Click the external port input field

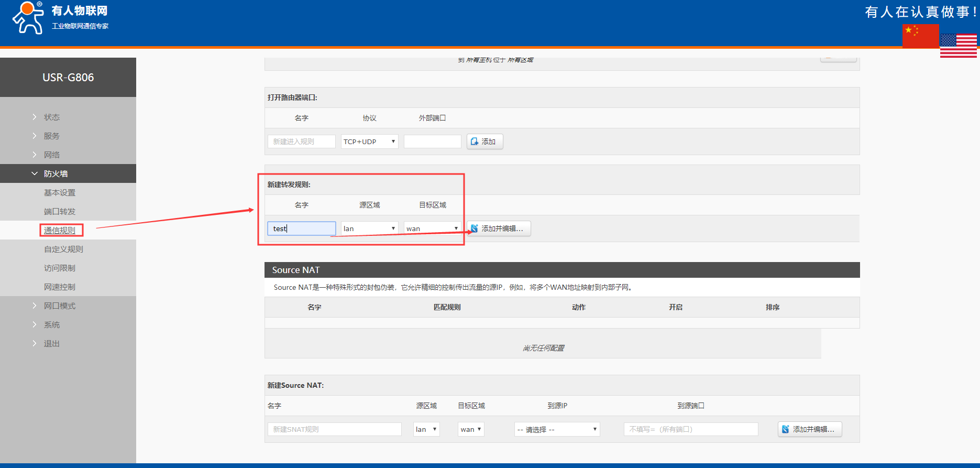coord(432,142)
